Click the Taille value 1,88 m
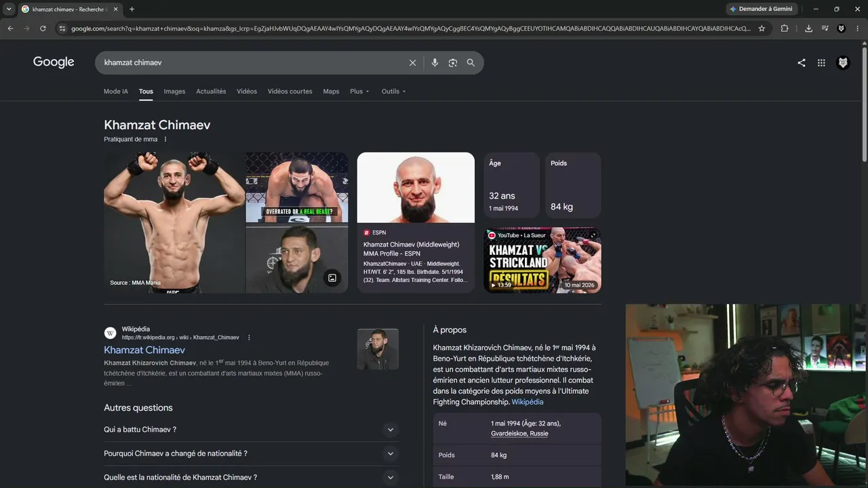The image size is (868, 488). point(500,477)
